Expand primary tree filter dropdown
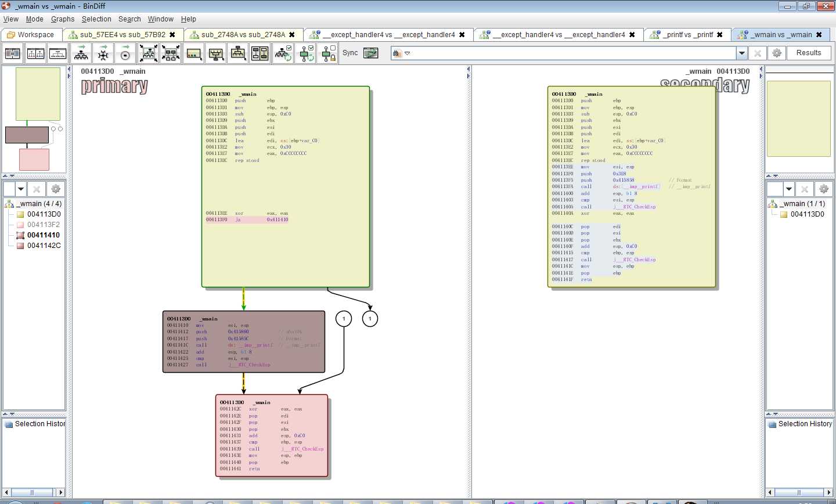The height and width of the screenshot is (504, 836). [21, 189]
